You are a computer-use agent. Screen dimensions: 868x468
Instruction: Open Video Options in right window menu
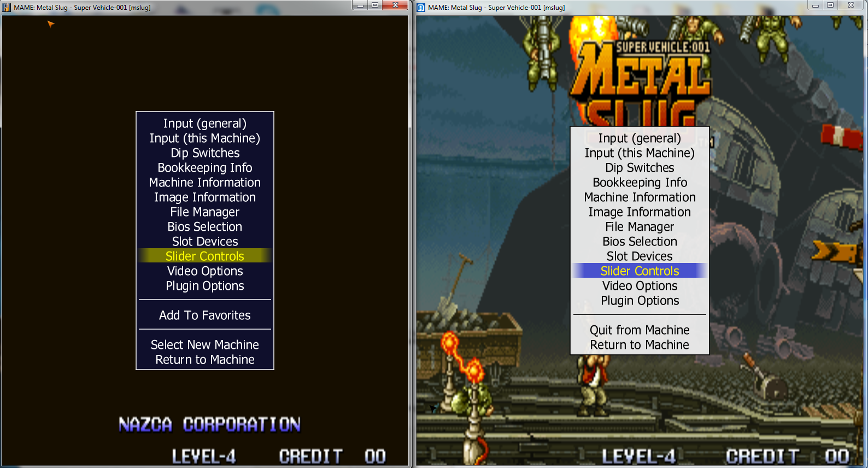tap(640, 286)
